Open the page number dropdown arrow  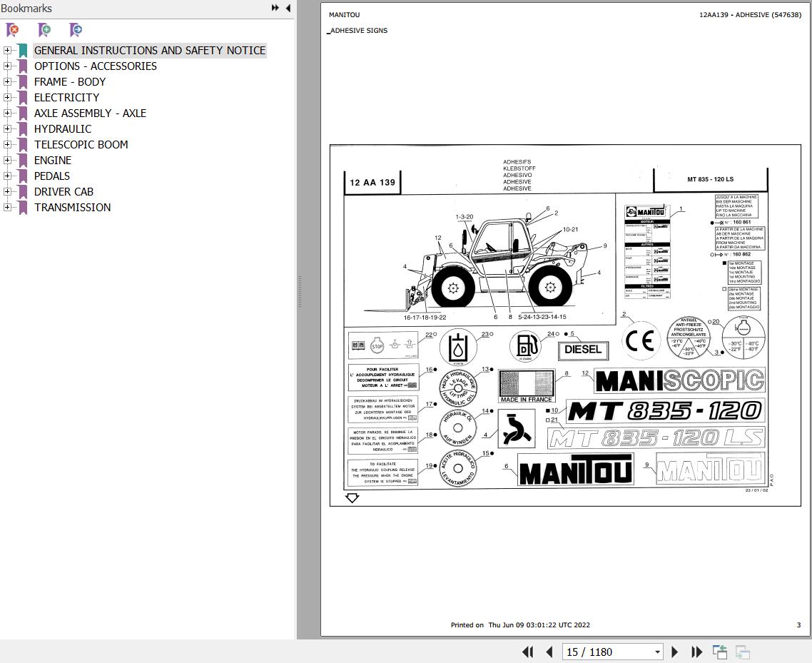pos(657,652)
